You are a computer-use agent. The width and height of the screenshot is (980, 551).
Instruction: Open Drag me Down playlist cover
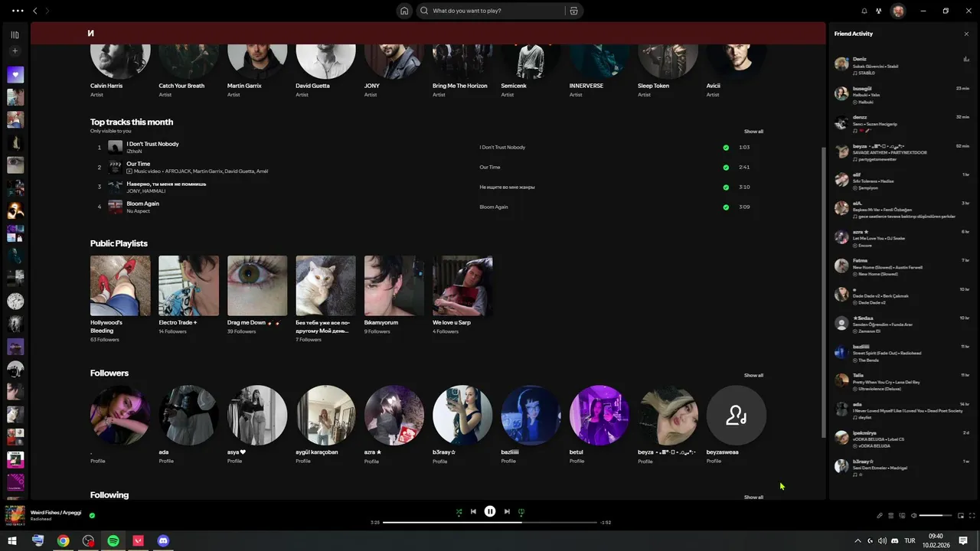pyautogui.click(x=257, y=285)
